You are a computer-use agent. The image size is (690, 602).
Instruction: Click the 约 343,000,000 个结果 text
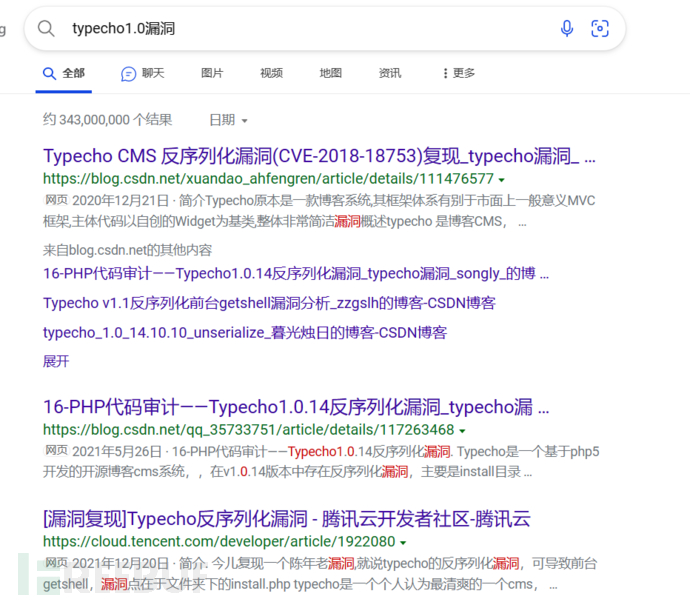point(107,120)
